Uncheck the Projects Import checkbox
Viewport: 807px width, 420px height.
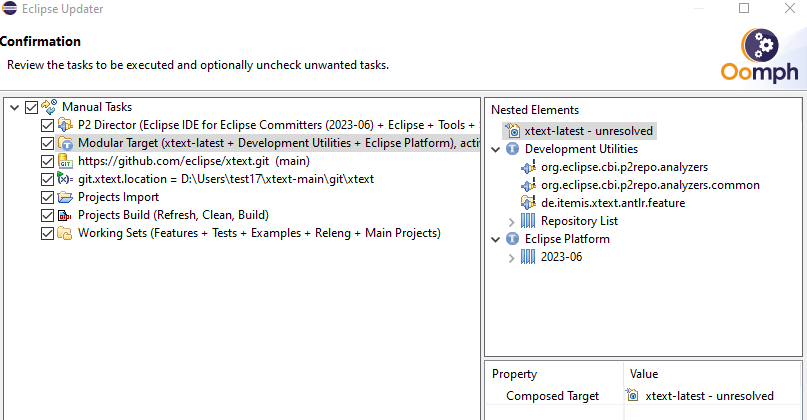click(47, 197)
